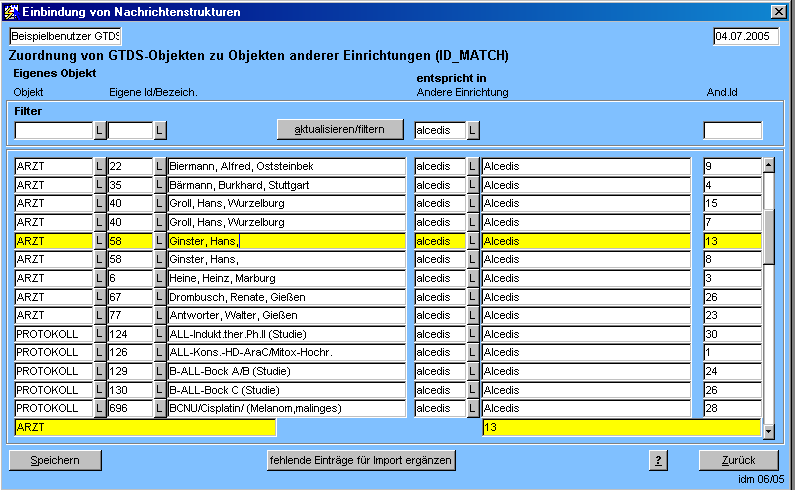Screen dimensions: 795x490
Task: Click the B-ALL-Bock C (Studie) name field
Action: [286, 389]
